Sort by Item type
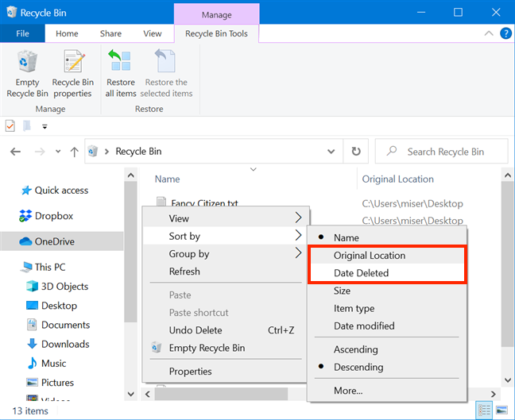This screenshot has height=420, width=515. tap(387, 308)
